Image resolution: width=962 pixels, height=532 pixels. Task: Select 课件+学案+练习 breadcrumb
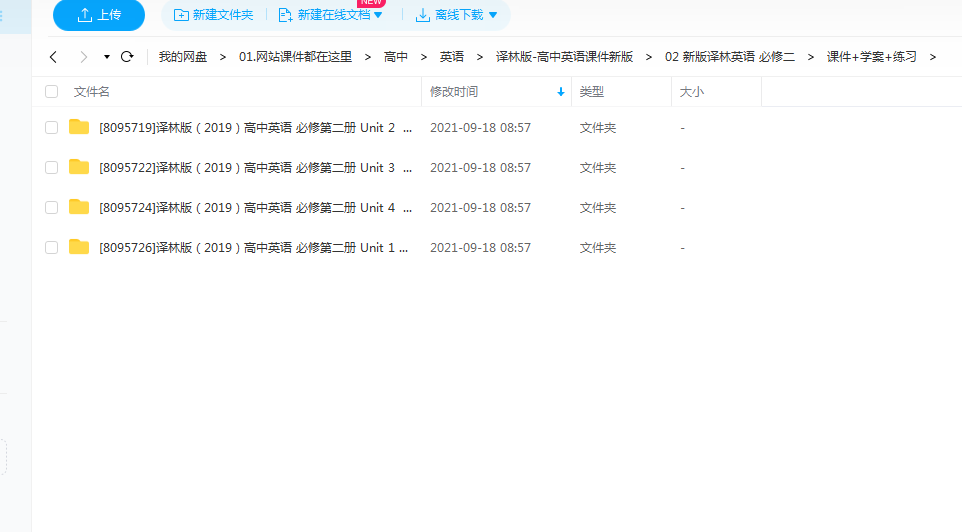point(871,56)
